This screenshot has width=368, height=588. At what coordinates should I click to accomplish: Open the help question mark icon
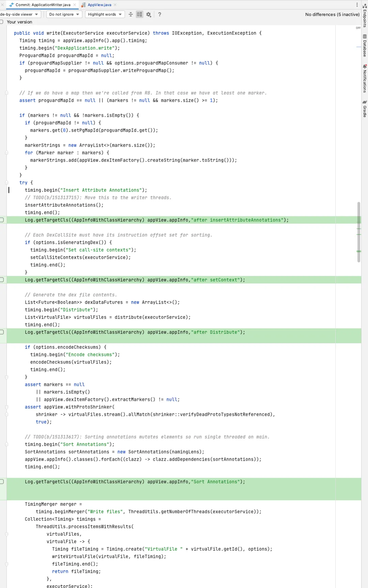[x=159, y=14]
